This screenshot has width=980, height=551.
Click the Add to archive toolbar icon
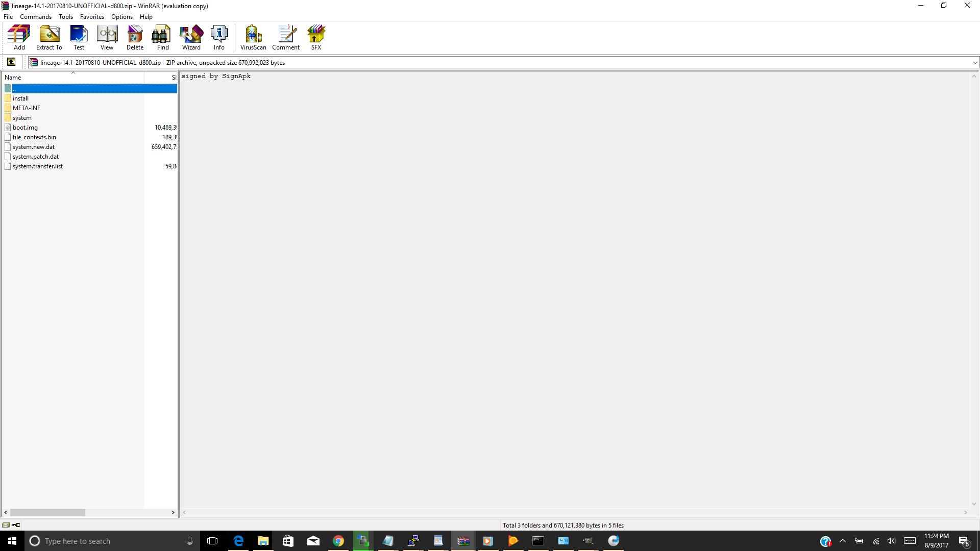19,38
